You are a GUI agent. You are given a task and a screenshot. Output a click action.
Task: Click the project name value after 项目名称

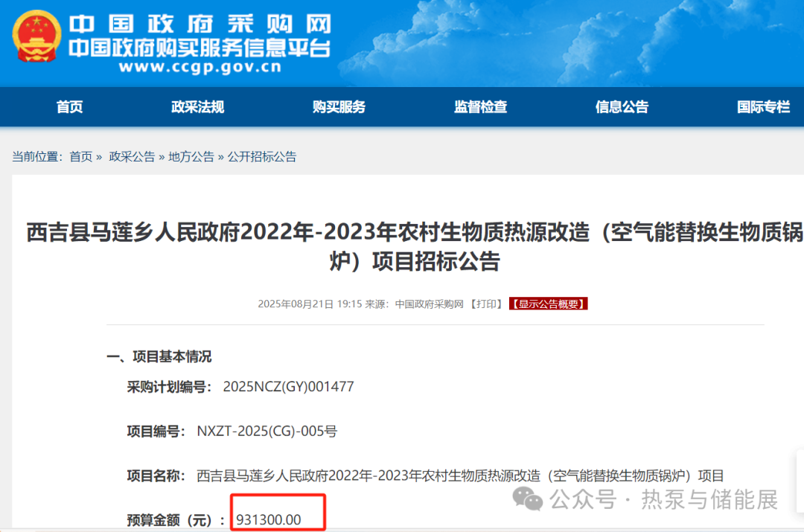(x=460, y=476)
